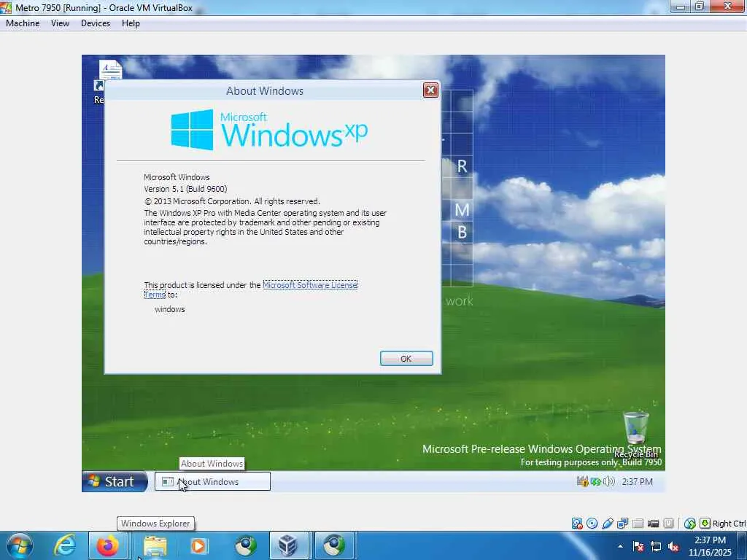Image resolution: width=747 pixels, height=560 pixels.
Task: Click the guest Start button
Action: pos(115,481)
